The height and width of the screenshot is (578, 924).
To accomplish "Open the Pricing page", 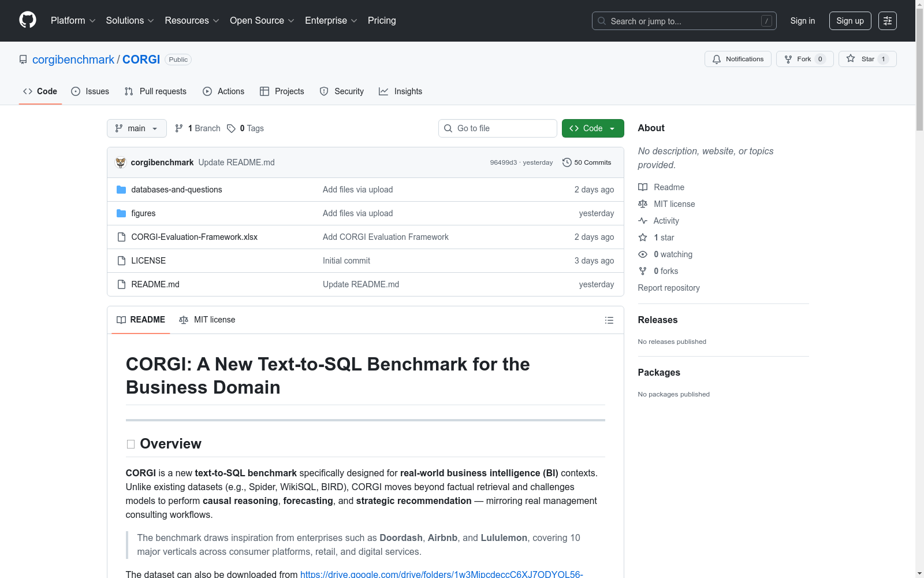I will pyautogui.click(x=382, y=21).
